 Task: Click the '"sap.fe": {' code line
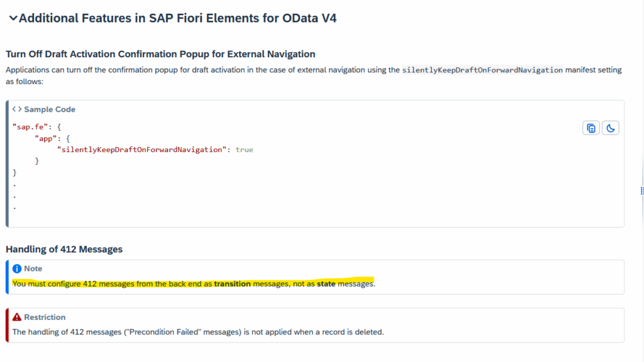pos(36,127)
